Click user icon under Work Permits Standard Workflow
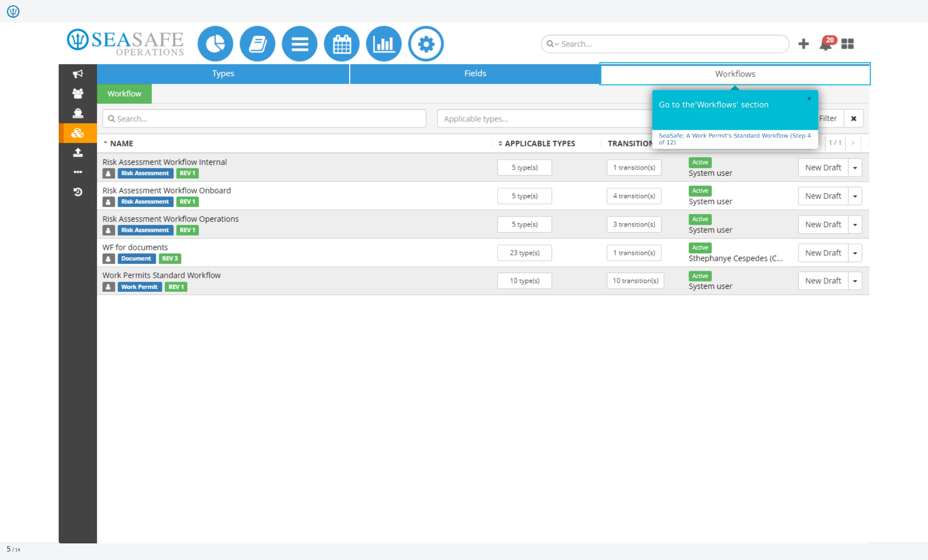This screenshot has width=928, height=560. click(108, 287)
